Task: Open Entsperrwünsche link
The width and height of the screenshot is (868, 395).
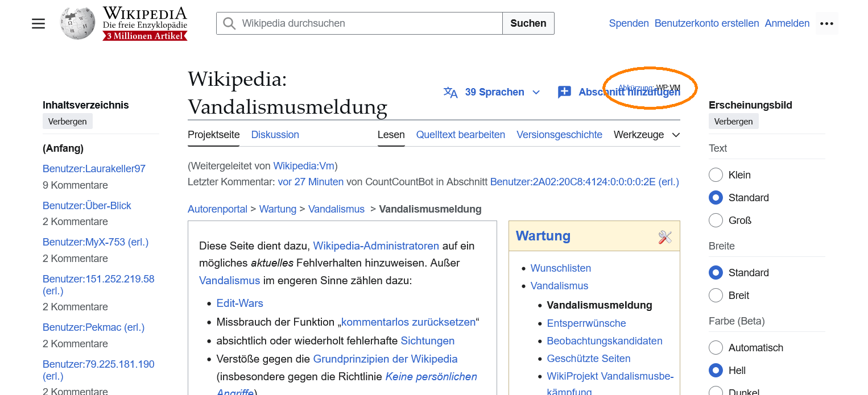Action: [x=586, y=323]
